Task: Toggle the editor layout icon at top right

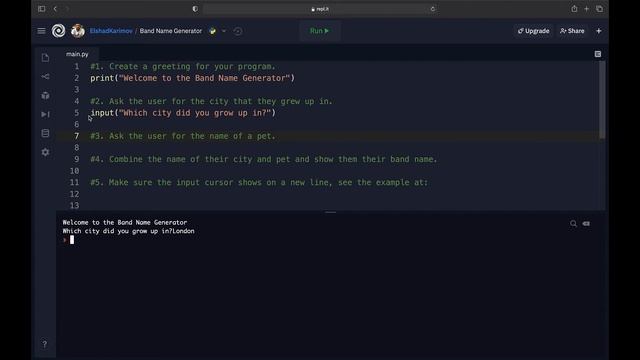Action: tap(598, 54)
